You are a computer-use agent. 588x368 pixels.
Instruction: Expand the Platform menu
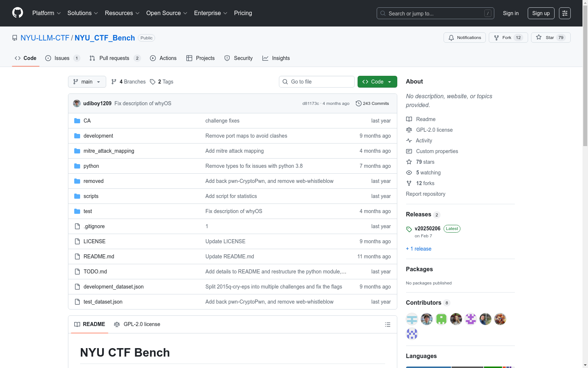(x=46, y=13)
